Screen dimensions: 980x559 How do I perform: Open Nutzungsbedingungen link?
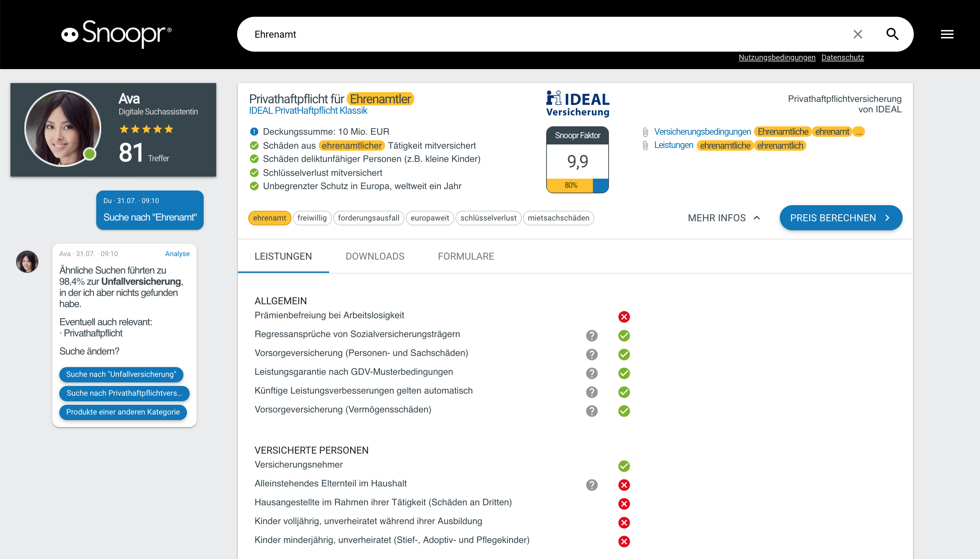coord(777,57)
